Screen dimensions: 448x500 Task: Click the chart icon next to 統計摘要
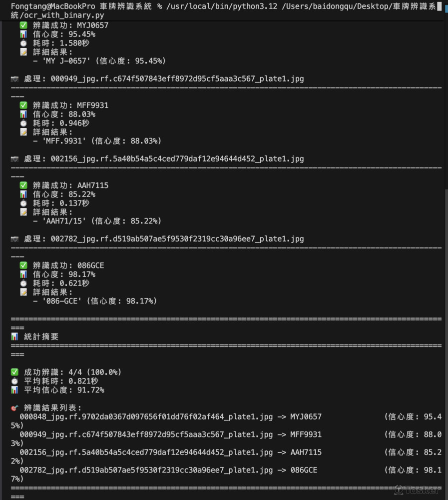[x=14, y=336]
